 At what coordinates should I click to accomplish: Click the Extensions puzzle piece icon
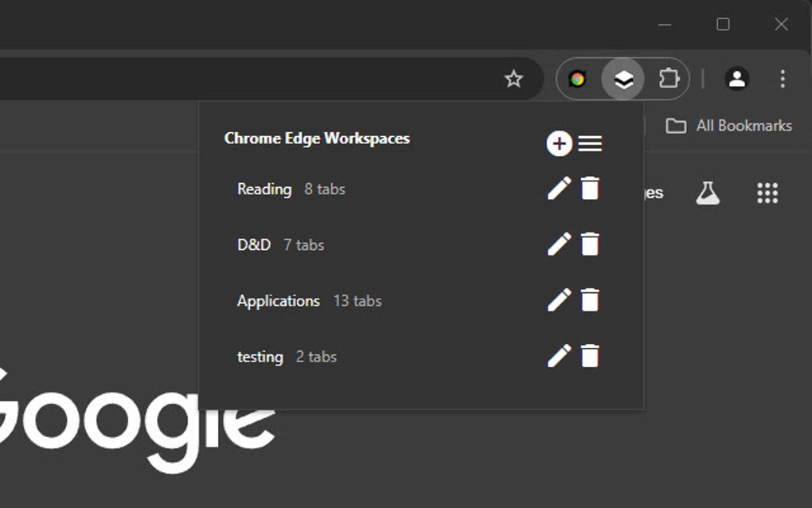(x=670, y=79)
